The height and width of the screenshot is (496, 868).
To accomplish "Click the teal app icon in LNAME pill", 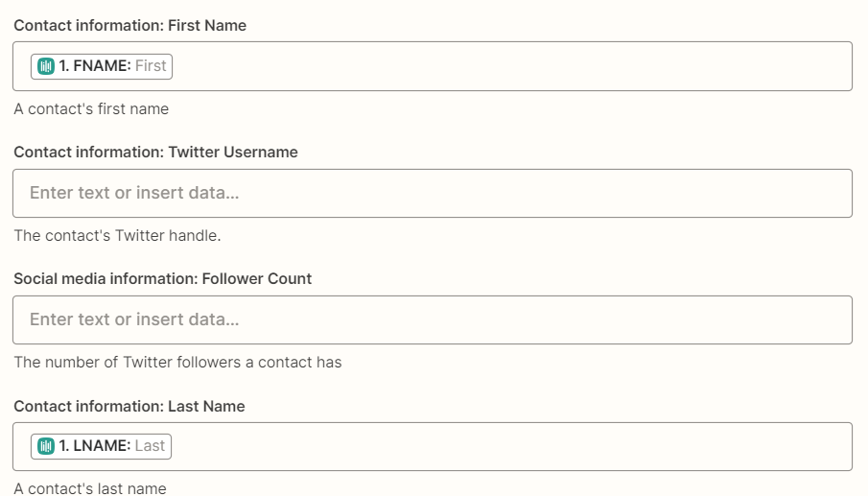I will [46, 446].
